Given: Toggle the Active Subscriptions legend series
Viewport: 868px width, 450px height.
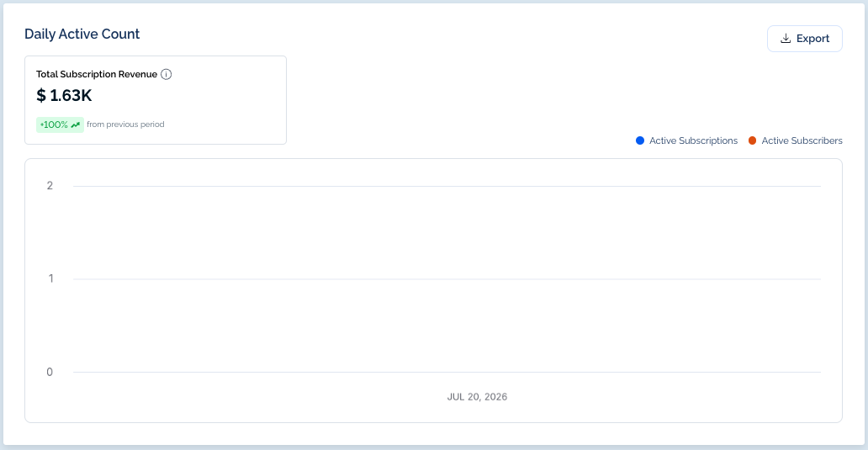Looking at the screenshot, I should pos(687,140).
